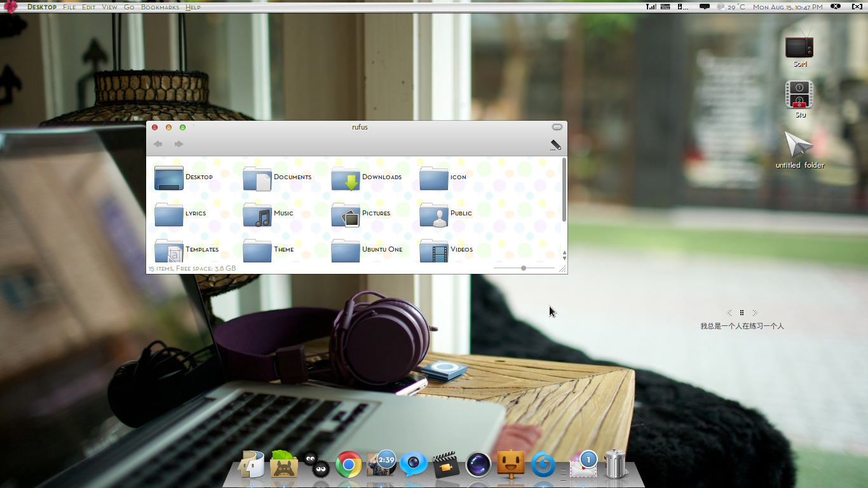
Task: Go forward with the right arrow
Action: pos(179,144)
